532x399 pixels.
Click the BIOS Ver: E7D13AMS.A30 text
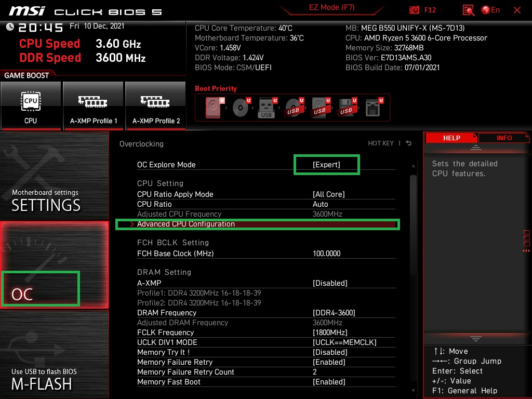[x=389, y=58]
